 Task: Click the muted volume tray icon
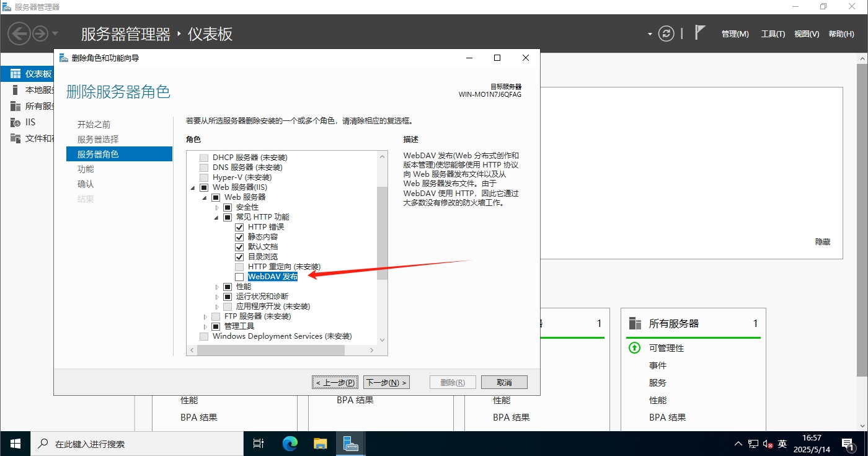point(768,444)
